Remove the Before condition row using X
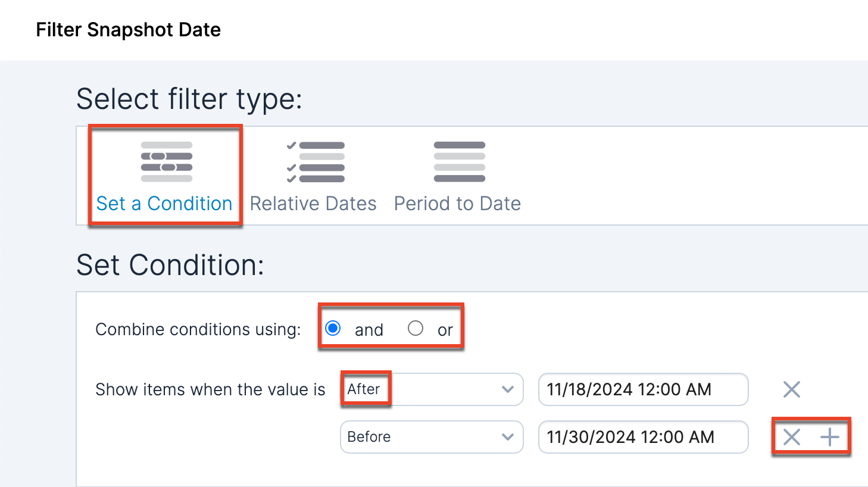This screenshot has width=868, height=487. pos(791,437)
